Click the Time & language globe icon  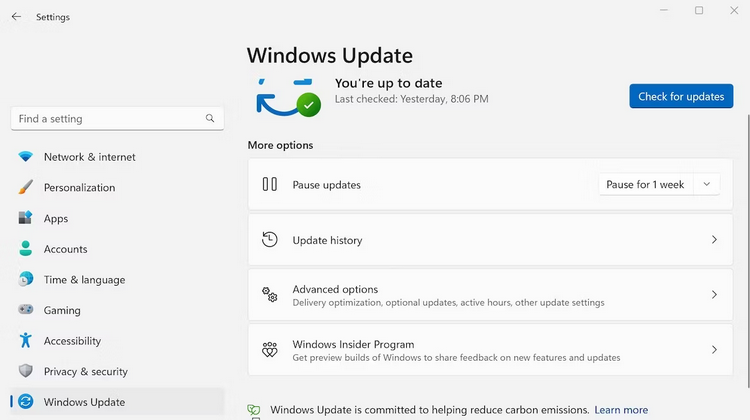pyautogui.click(x=25, y=279)
